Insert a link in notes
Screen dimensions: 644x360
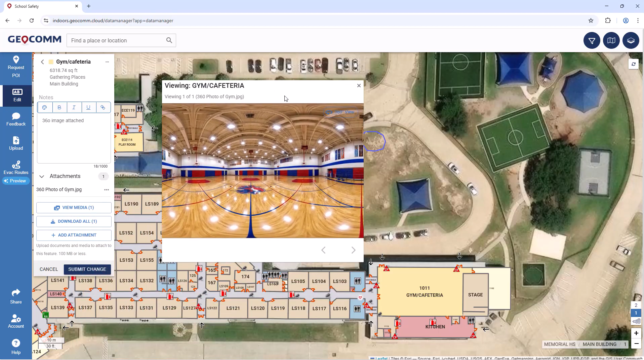click(x=103, y=107)
